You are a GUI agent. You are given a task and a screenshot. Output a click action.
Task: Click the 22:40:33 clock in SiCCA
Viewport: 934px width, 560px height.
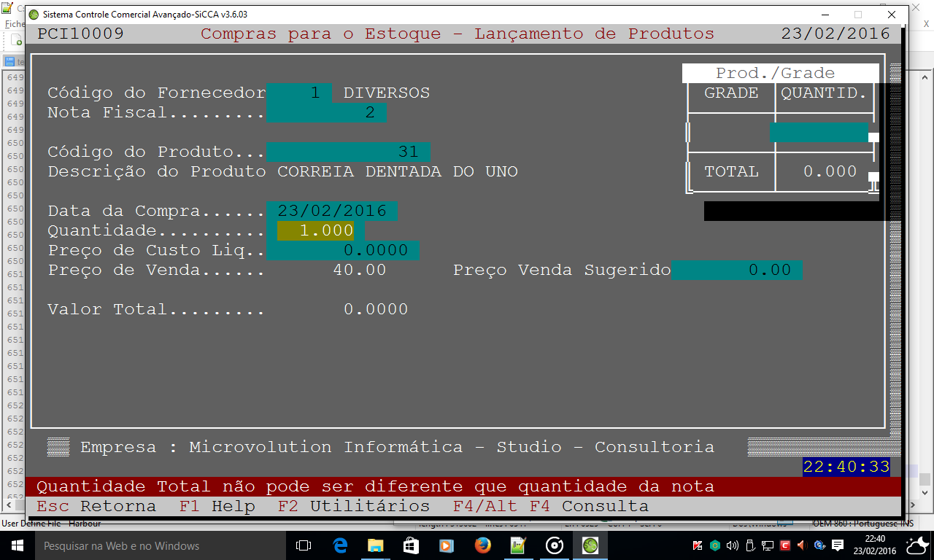click(846, 467)
